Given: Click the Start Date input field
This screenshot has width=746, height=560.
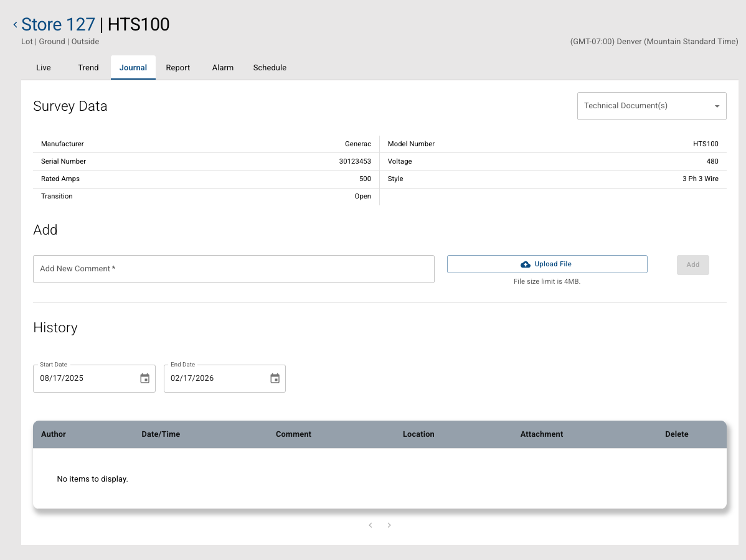Looking at the screenshot, I should 84,378.
